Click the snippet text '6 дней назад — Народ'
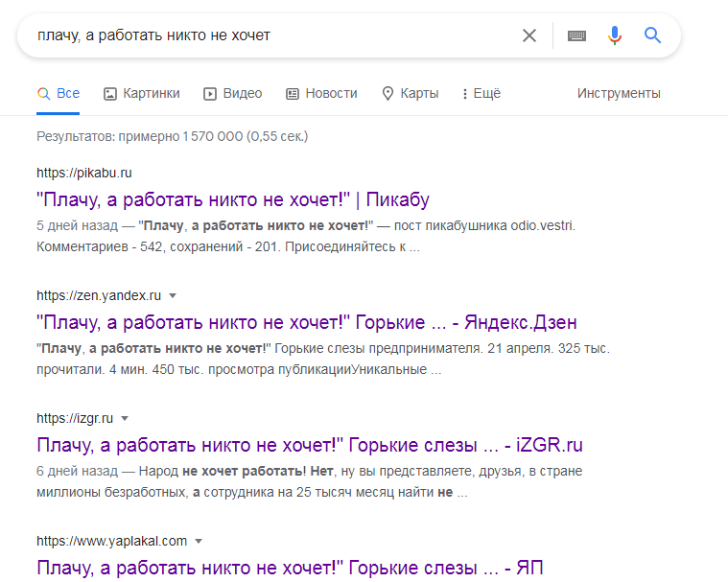 107,471
